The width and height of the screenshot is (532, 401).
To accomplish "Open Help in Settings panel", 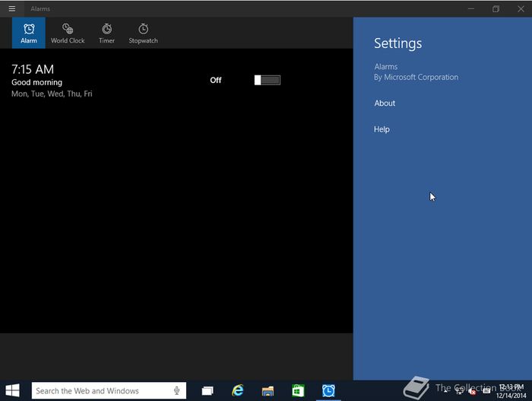I will [382, 129].
